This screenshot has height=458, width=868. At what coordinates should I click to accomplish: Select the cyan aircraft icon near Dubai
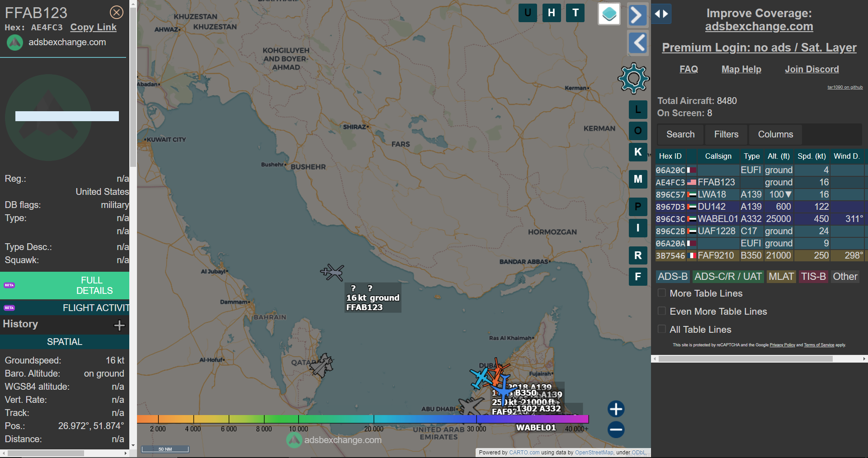pyautogui.click(x=479, y=378)
